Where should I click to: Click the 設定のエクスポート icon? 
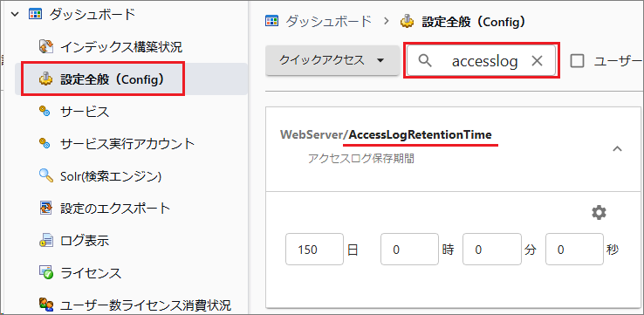point(46,209)
